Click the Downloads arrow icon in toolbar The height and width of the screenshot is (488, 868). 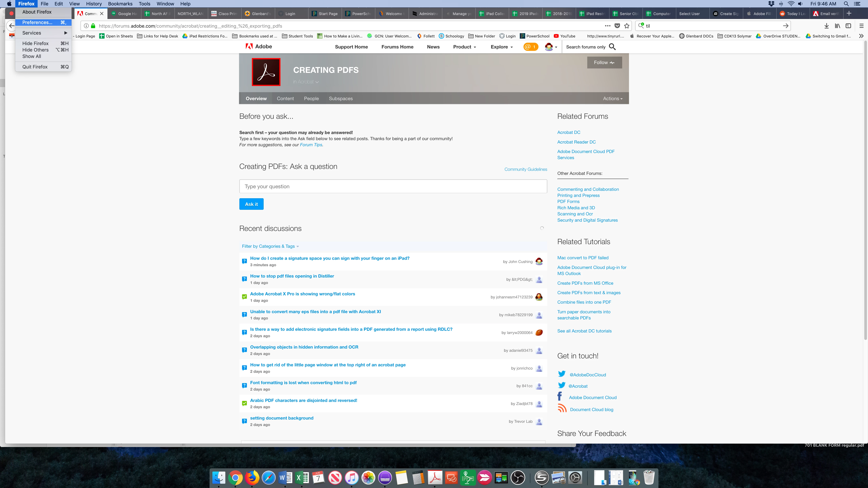coord(826,26)
